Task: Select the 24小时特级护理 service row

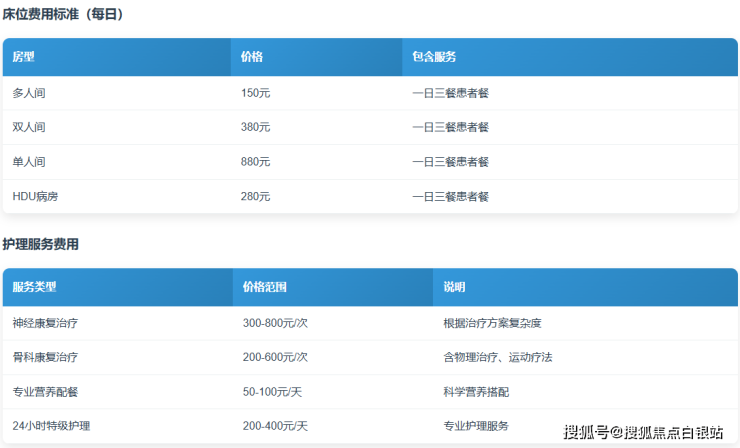Action: point(51,426)
